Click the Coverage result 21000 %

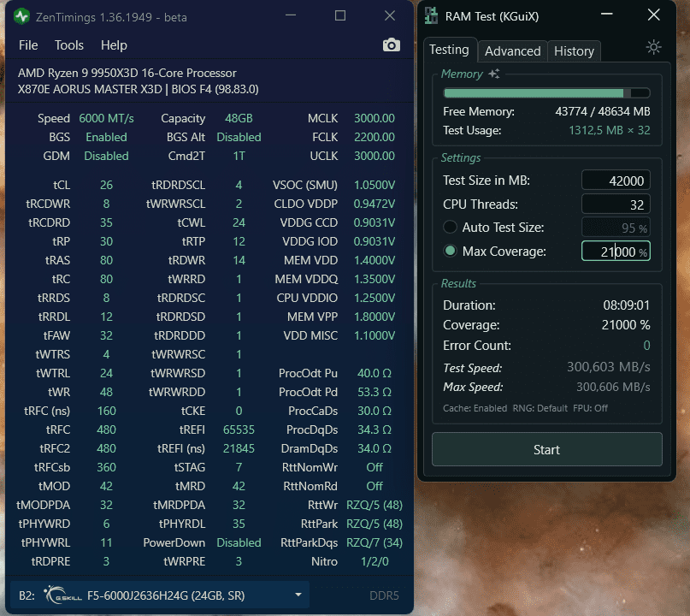(625, 325)
